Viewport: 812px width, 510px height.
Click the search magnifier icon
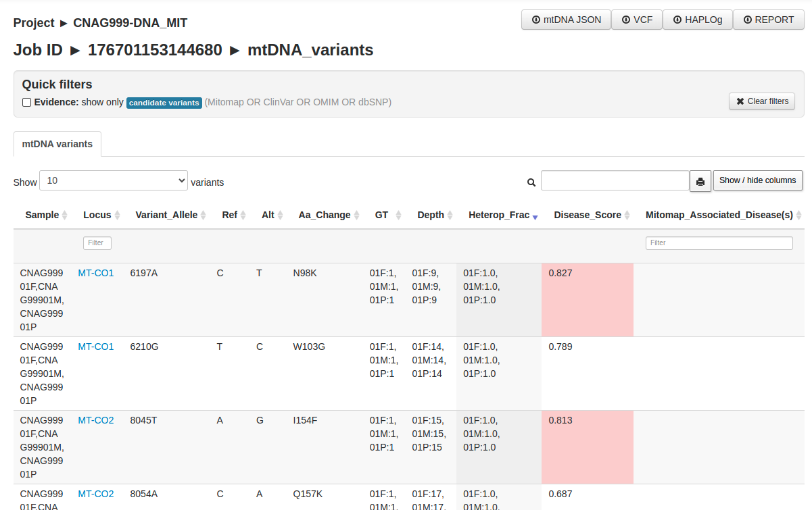531,182
